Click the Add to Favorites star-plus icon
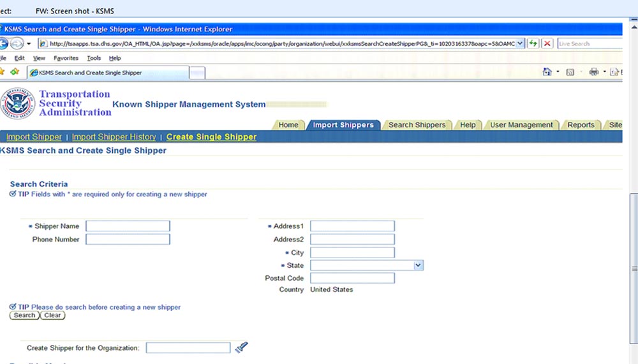Image resolution: width=638 pixels, height=364 pixels. 15,72
